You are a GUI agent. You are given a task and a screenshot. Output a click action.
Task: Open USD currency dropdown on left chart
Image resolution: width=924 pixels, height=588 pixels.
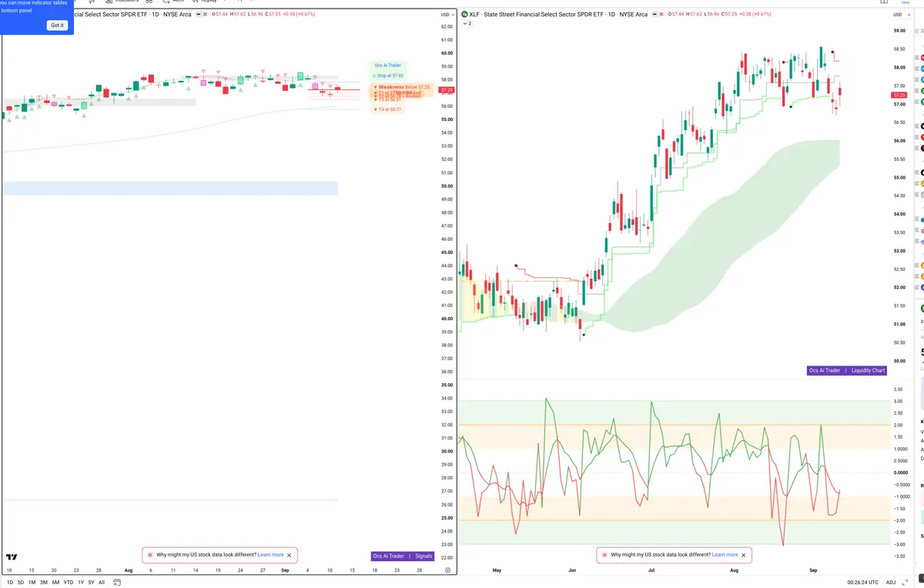click(x=447, y=15)
